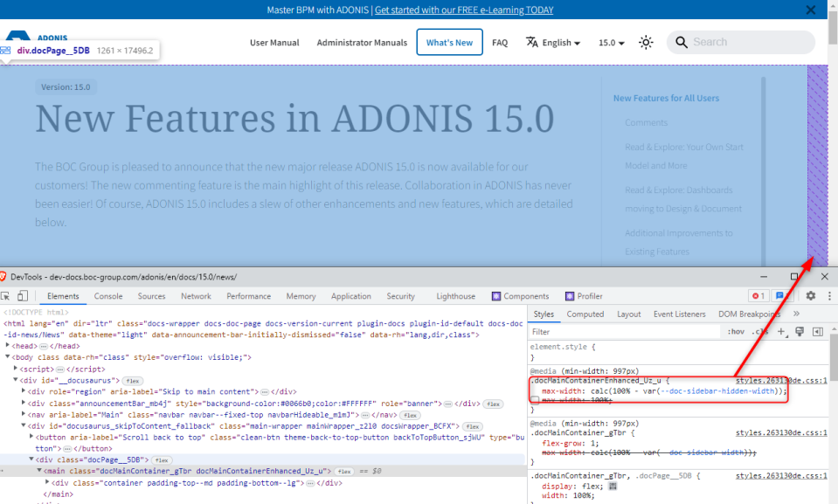Open the Network panel in DevTools
Viewport: 838px width, 504px height.
195,295
